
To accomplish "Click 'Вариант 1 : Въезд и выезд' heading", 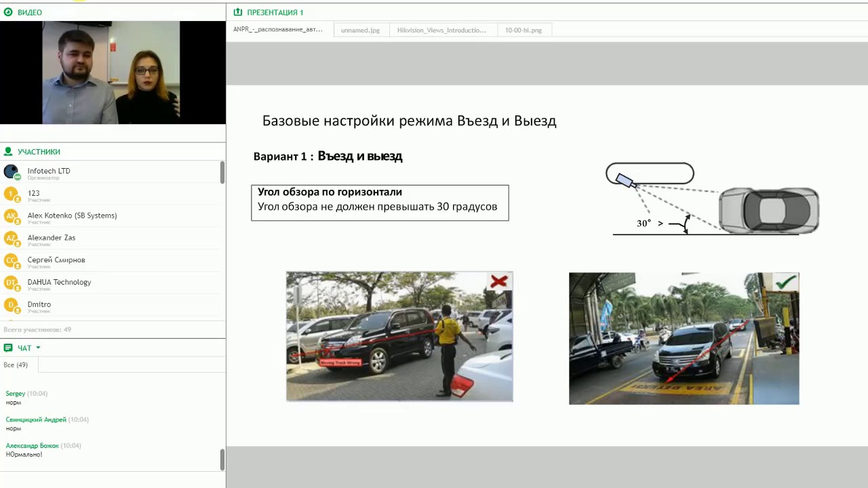I will [x=328, y=156].
